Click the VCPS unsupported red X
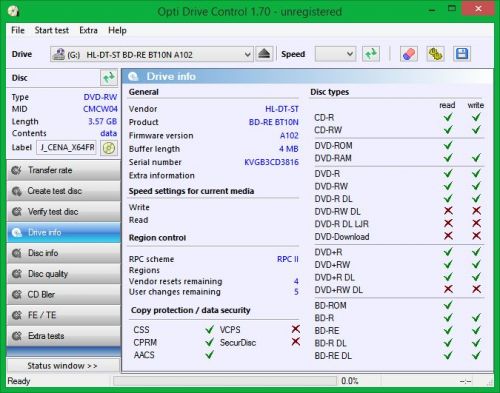The height and width of the screenshot is (393, 500). 295,329
